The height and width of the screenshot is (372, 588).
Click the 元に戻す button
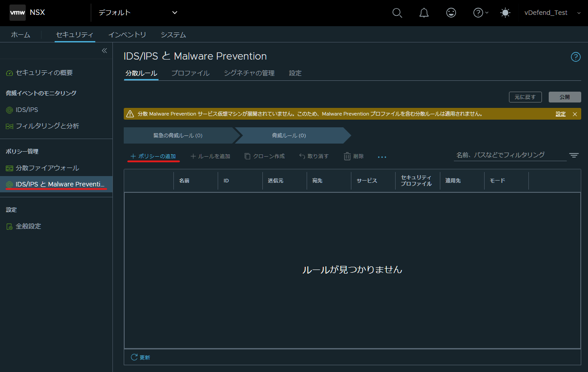click(525, 97)
